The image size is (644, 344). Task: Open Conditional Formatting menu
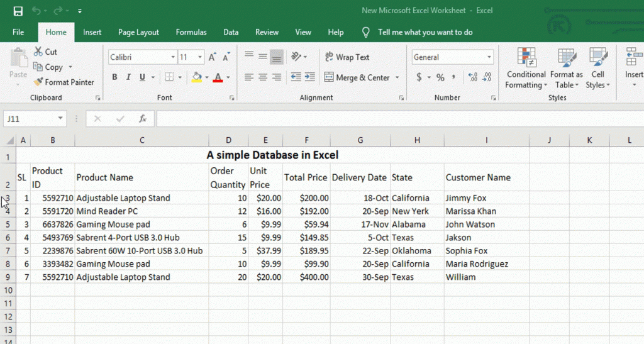pos(526,68)
